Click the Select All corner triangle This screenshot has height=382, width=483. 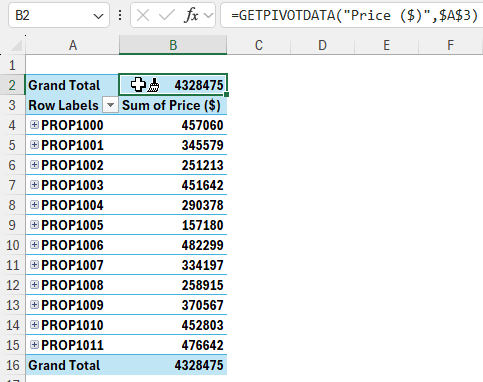pyautogui.click(x=16, y=46)
